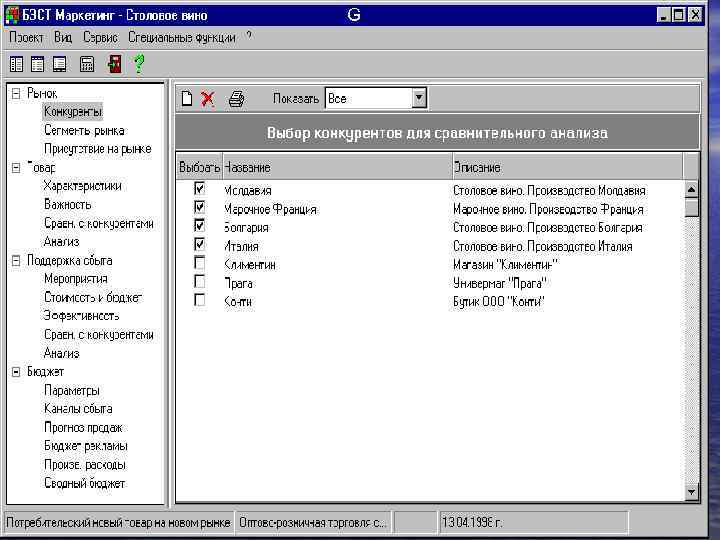Click the Бутик ООО "Конти" description
720x540 pixels.
pyautogui.click(x=499, y=302)
